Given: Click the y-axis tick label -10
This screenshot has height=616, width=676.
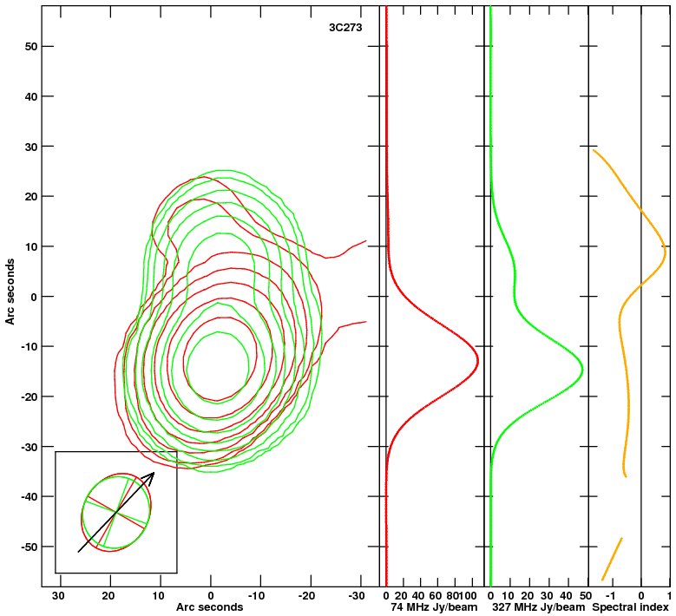Looking at the screenshot, I should click(30, 346).
